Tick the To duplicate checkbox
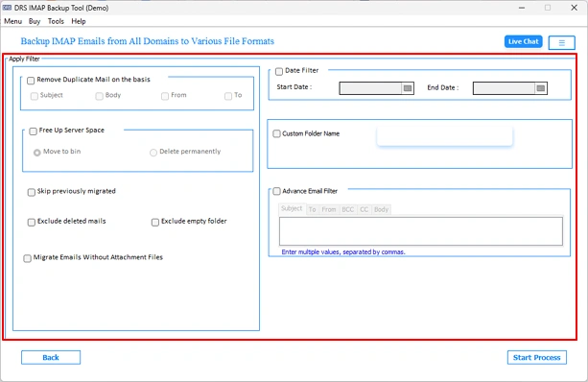 click(228, 96)
